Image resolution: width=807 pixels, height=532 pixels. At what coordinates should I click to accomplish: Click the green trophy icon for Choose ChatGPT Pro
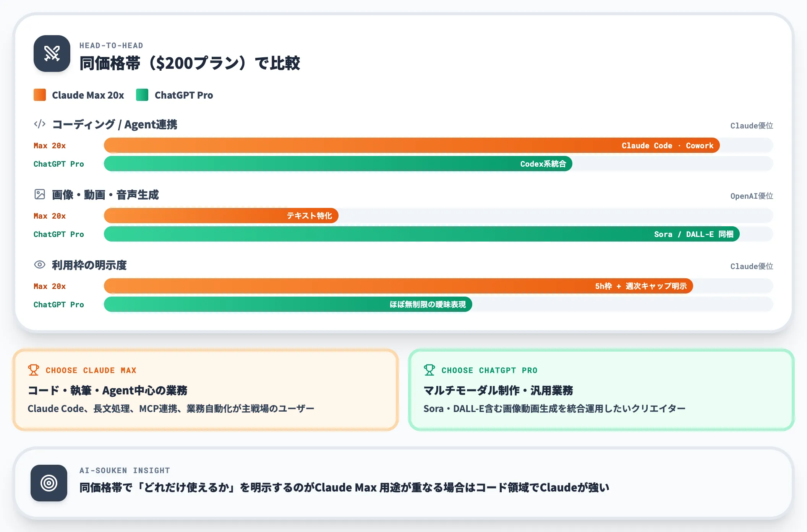tap(429, 370)
